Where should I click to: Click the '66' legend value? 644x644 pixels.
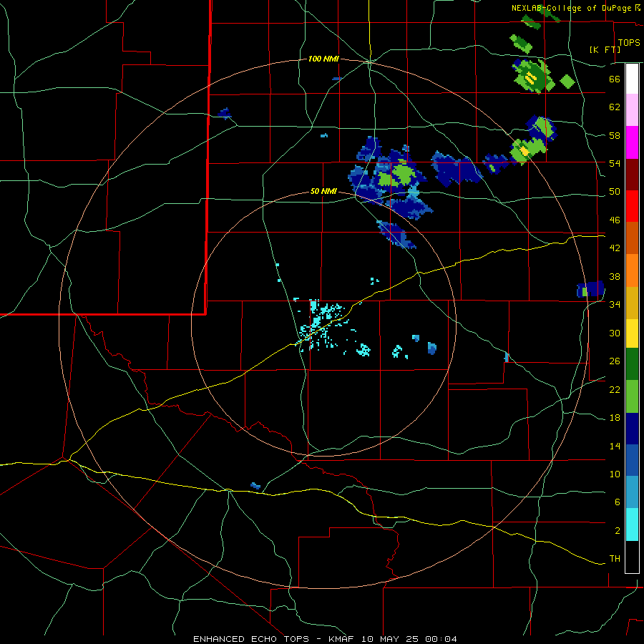click(615, 79)
